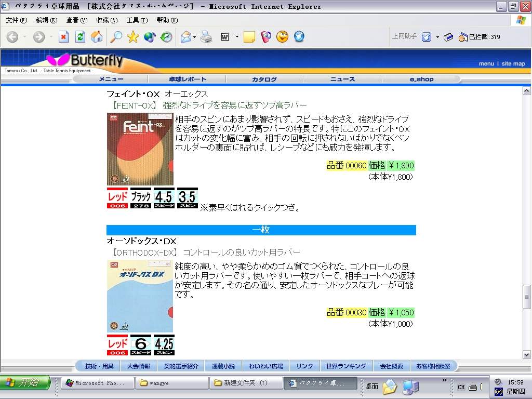The height and width of the screenshot is (399, 532).
Task: Open the 编辑(E) menu
Action: pos(47,20)
